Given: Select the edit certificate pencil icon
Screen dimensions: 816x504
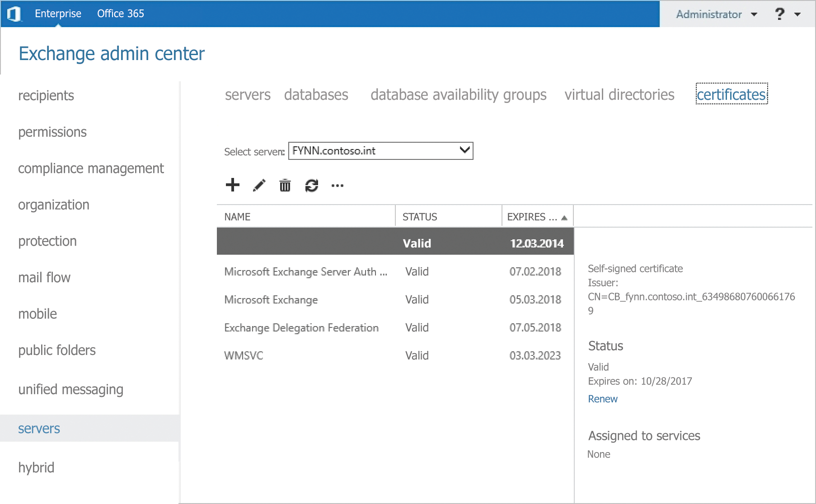Looking at the screenshot, I should coord(258,185).
